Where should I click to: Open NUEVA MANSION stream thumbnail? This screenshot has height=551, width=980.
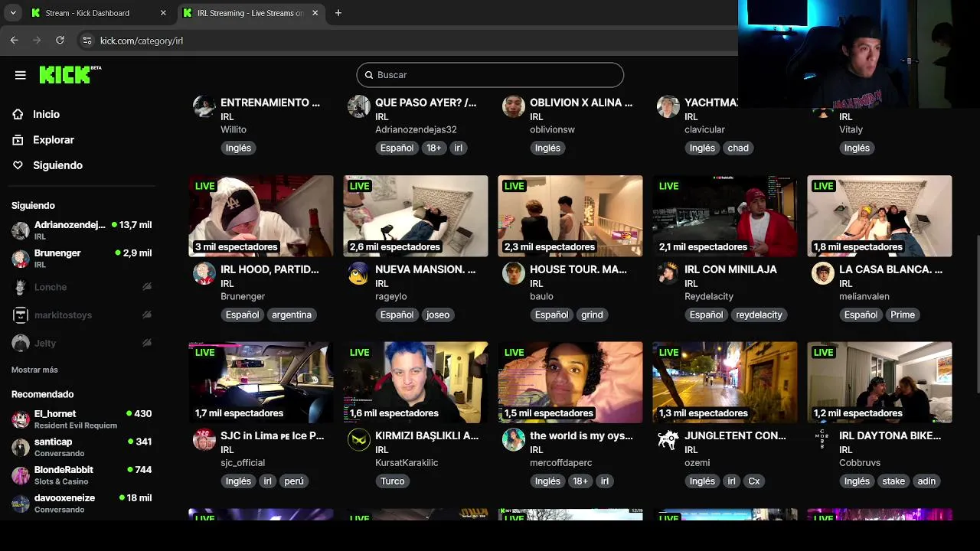click(x=416, y=216)
